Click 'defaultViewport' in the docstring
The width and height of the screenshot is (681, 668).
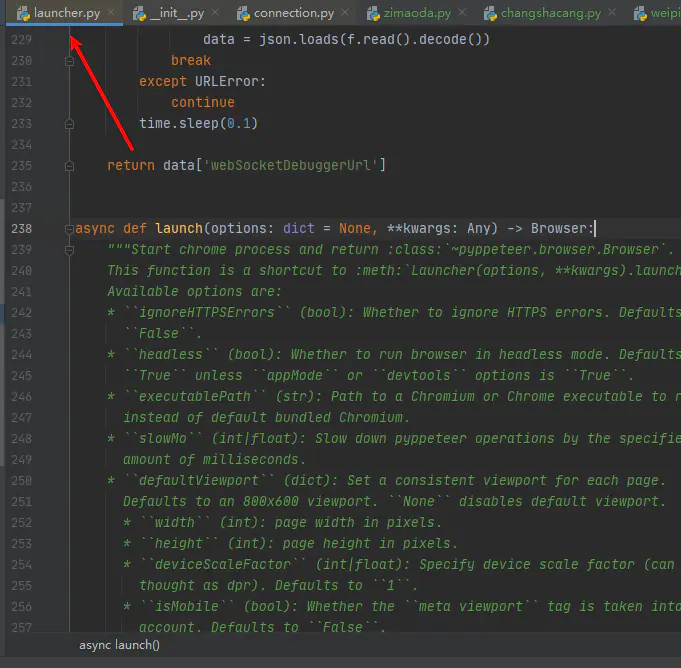[x=198, y=480]
